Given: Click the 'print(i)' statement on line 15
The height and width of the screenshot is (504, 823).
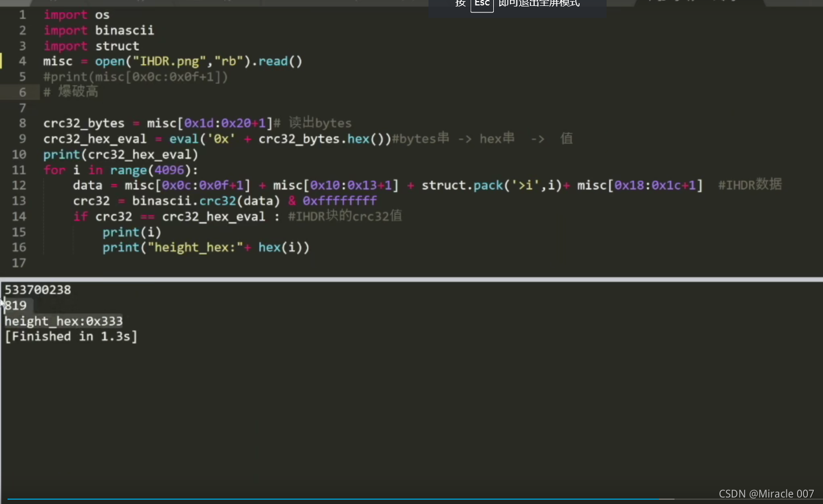Looking at the screenshot, I should pos(132,232).
